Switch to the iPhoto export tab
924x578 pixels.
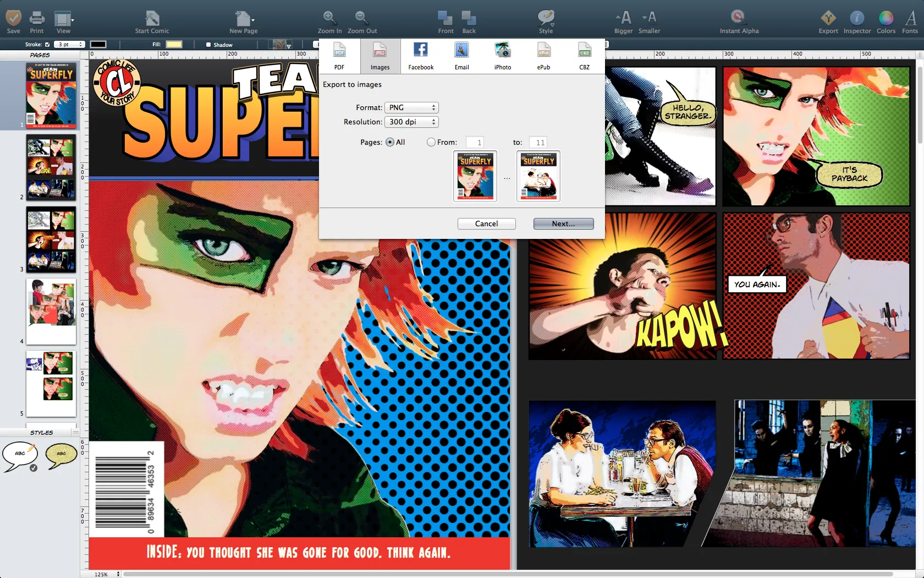(502, 56)
